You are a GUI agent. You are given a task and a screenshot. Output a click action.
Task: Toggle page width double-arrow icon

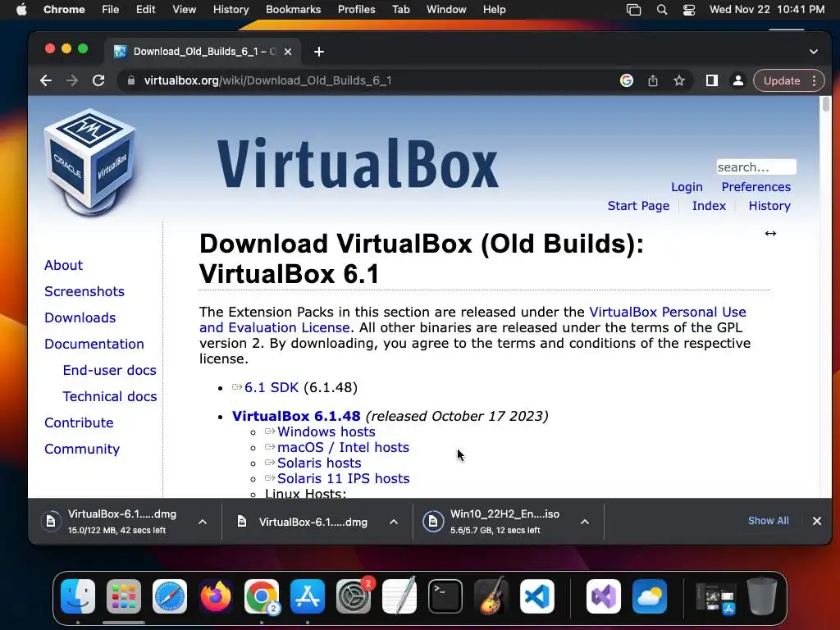[x=770, y=233]
